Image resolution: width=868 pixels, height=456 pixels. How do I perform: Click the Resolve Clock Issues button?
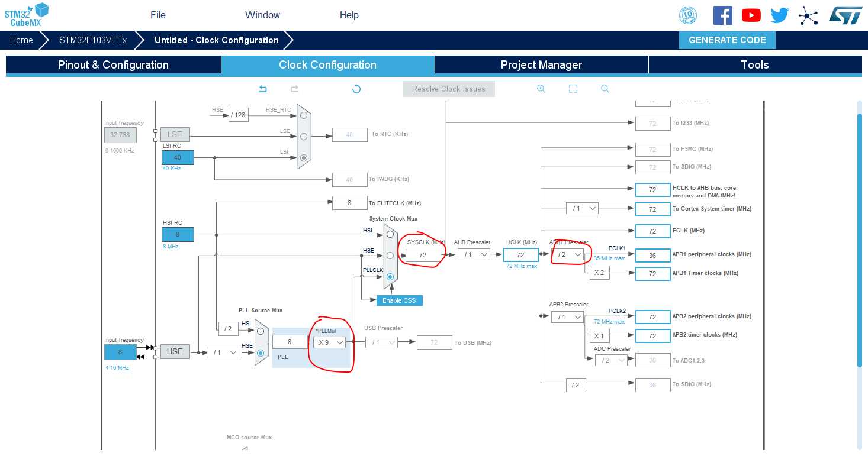click(449, 89)
